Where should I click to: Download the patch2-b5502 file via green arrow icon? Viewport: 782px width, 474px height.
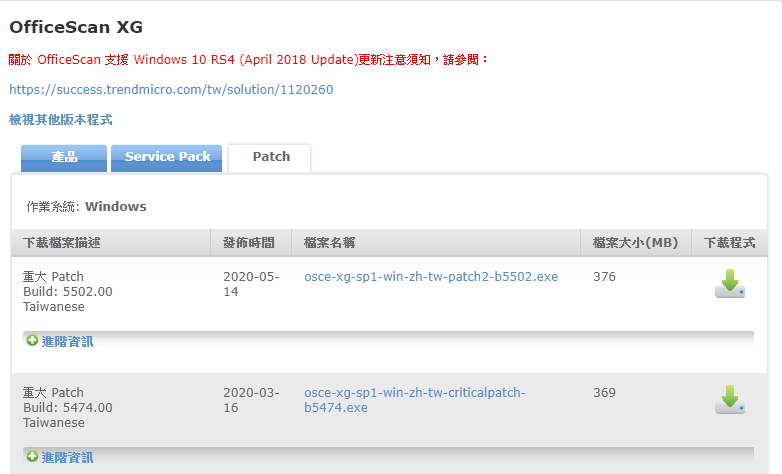point(730,283)
